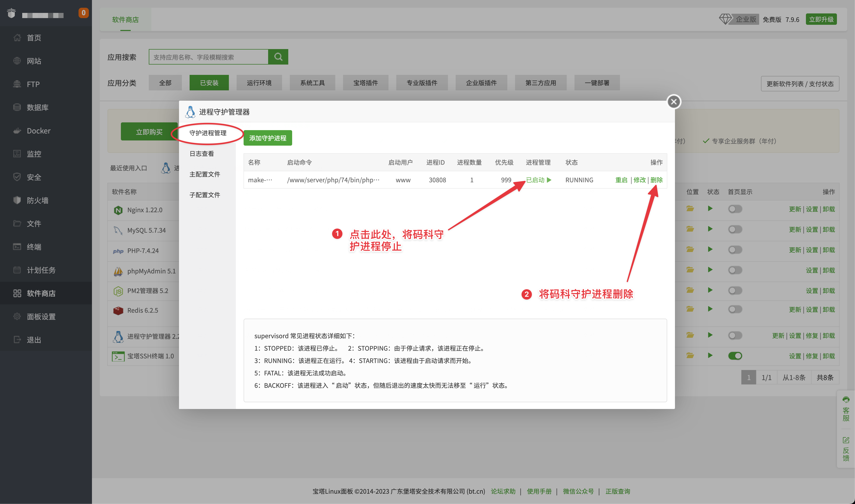
Task: Open folder icon for 宝塔SSH终端 row
Action: click(x=690, y=355)
